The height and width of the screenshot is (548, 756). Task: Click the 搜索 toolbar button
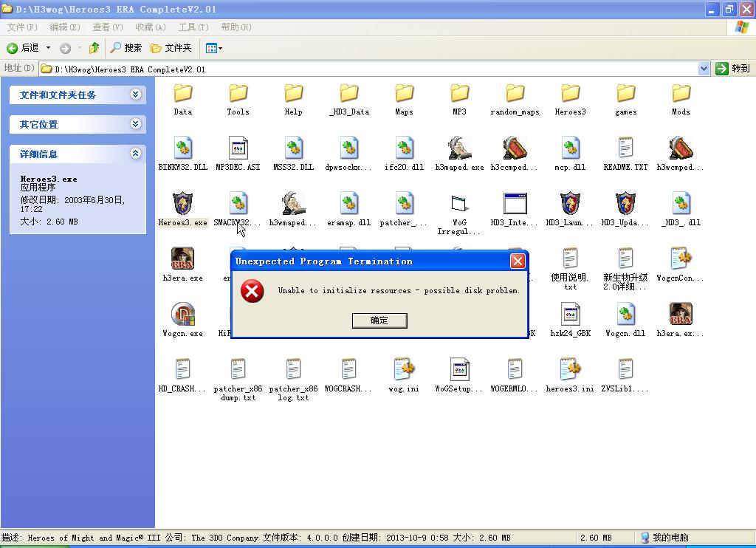126,48
